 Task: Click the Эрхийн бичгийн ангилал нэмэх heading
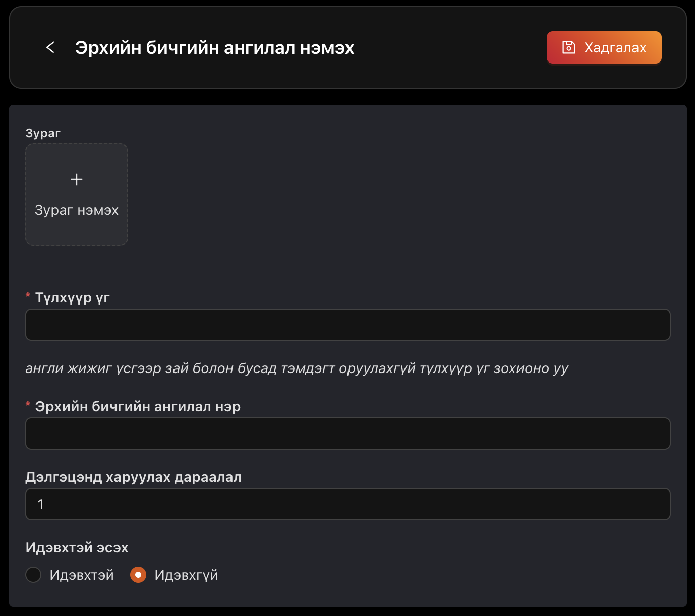click(214, 48)
